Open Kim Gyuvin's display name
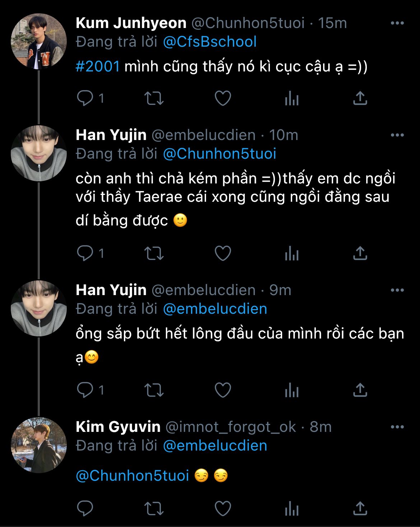 pos(118,427)
